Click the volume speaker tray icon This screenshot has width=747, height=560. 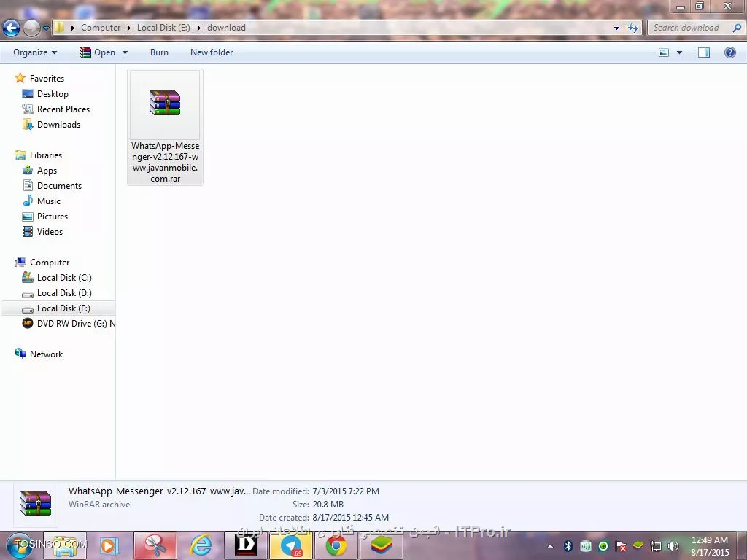673,546
